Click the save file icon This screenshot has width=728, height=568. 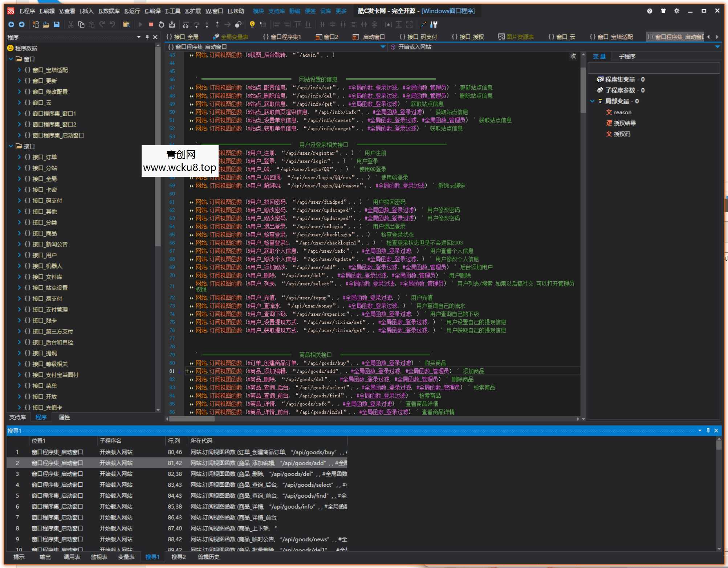[56, 24]
